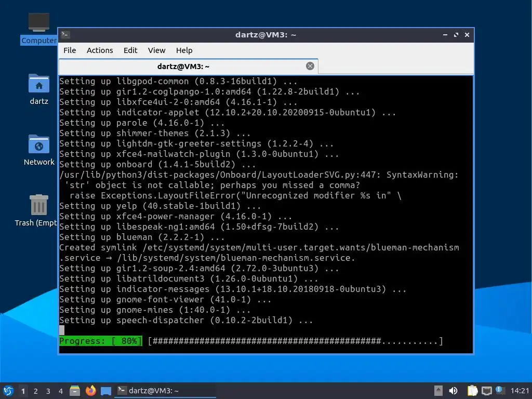Click the line 'Setting up xfce4-mailwatch-plugin'
Viewport: 532px width, 399px height.
(199, 154)
